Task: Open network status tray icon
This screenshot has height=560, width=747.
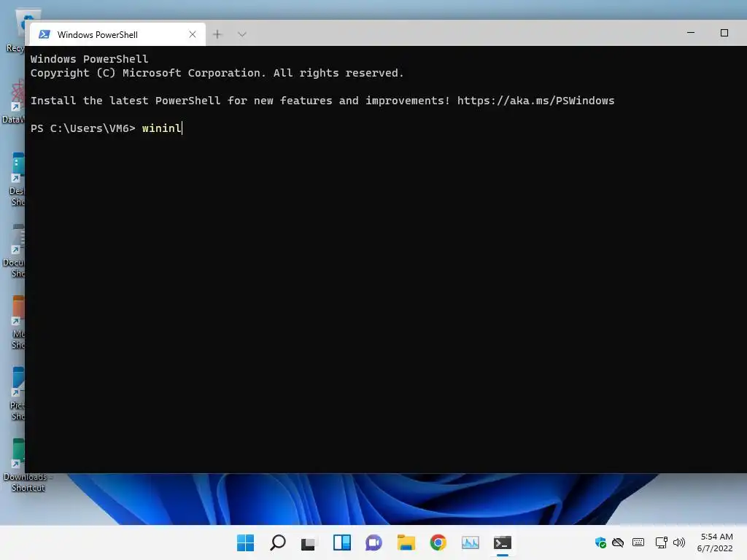Action: point(661,542)
